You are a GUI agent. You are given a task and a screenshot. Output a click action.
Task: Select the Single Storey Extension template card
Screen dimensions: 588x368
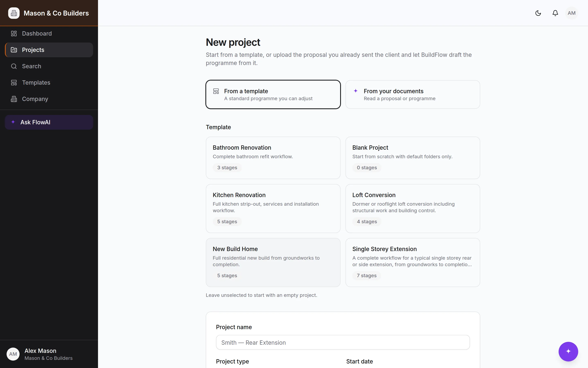click(413, 262)
